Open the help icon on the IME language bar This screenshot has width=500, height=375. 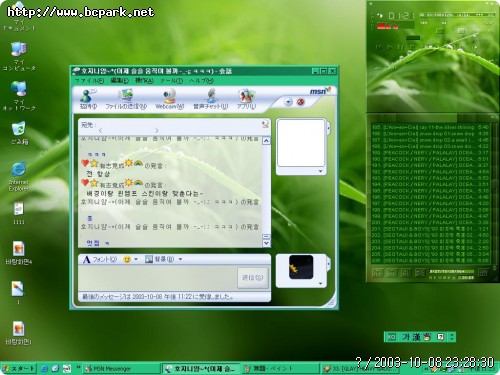coord(440,337)
